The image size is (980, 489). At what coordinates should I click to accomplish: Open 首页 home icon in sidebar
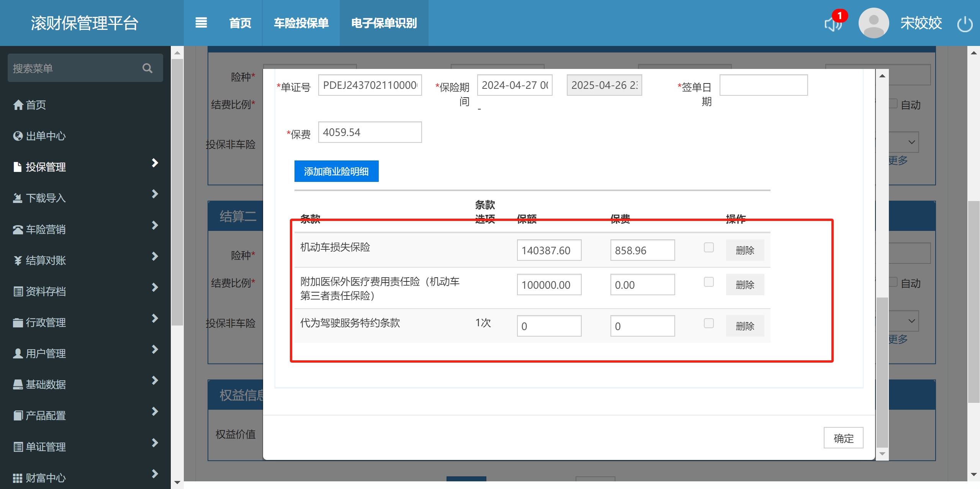tap(18, 105)
